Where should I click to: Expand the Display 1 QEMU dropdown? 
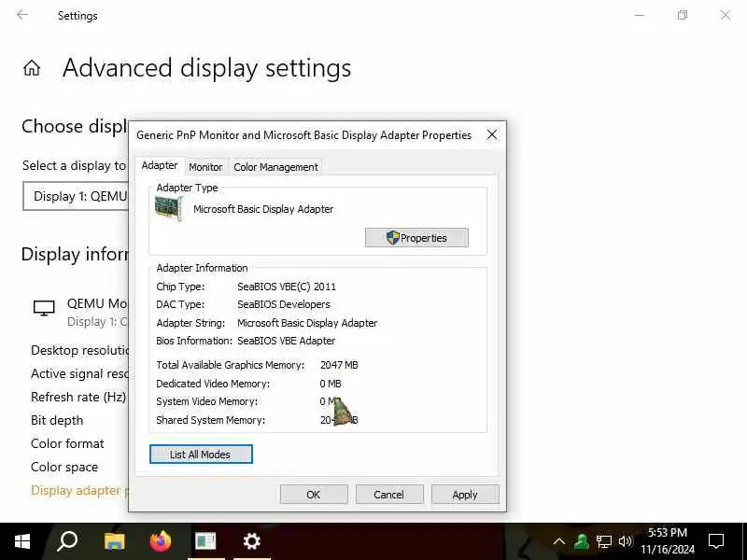[76, 196]
